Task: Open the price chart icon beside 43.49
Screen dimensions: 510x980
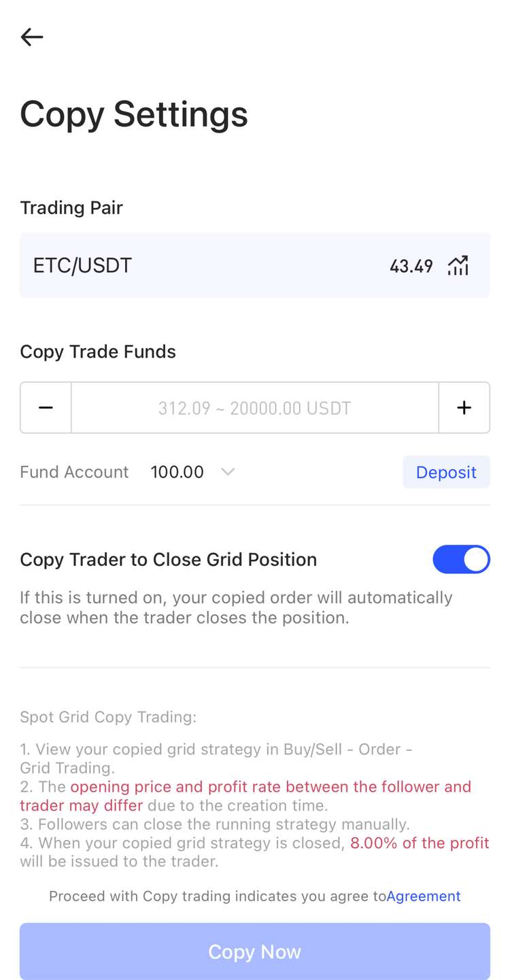Action: (x=458, y=265)
